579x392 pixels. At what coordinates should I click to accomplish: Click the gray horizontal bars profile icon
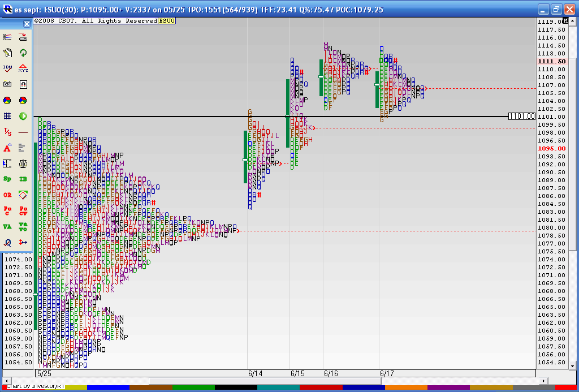23,148
